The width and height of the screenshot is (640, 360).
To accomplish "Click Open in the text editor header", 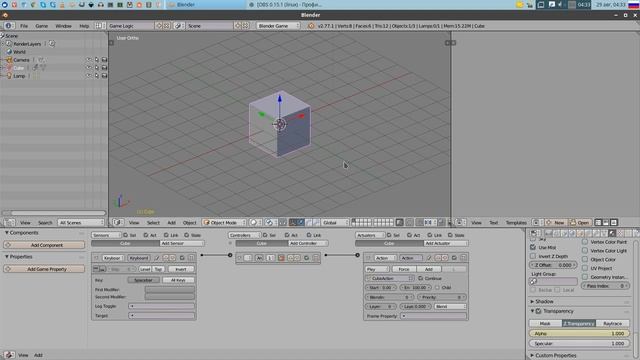I will coord(580,222).
